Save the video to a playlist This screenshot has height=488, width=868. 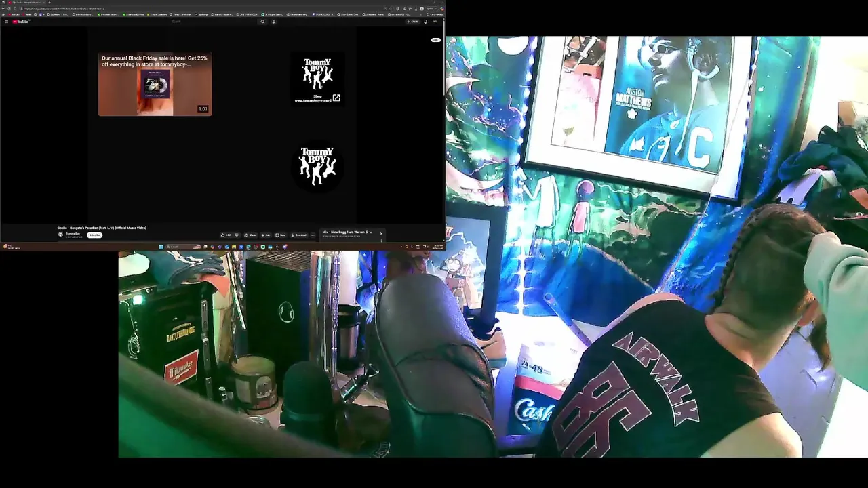(x=280, y=235)
